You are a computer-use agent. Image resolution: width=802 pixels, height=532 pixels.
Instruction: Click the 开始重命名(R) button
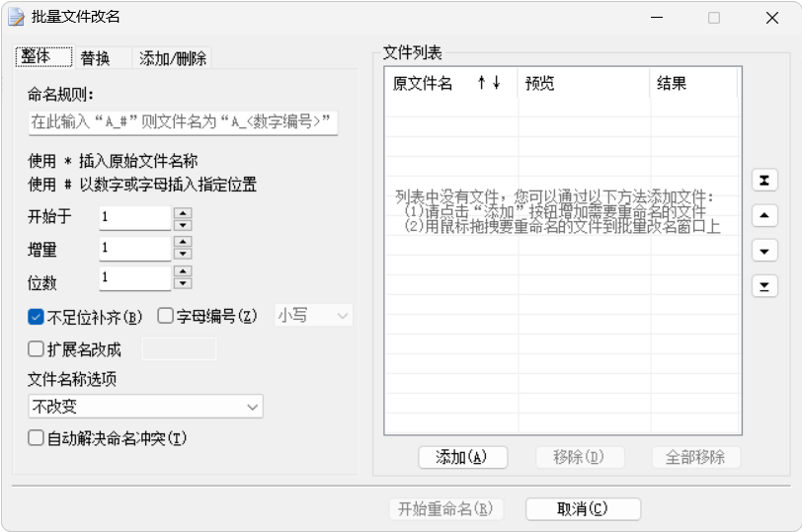446,509
